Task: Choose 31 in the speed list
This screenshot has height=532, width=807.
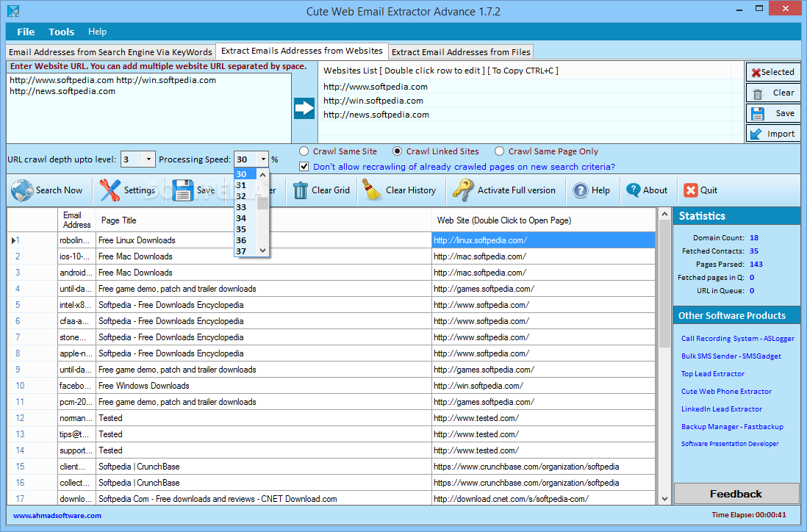Action: (245, 185)
